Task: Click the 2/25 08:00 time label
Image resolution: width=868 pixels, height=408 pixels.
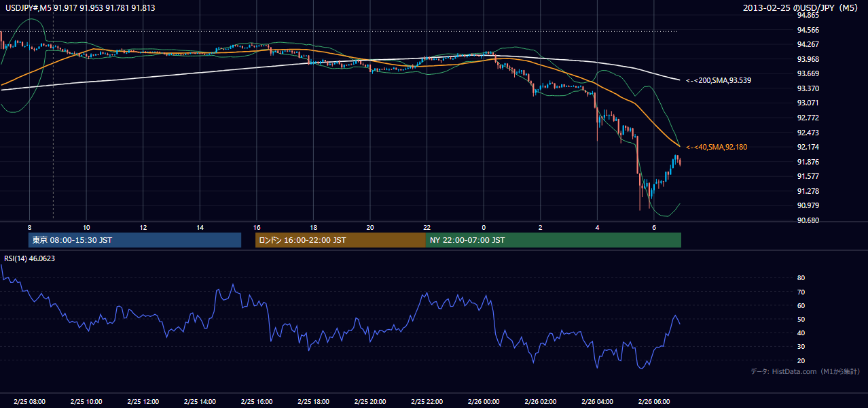Action: 29,402
